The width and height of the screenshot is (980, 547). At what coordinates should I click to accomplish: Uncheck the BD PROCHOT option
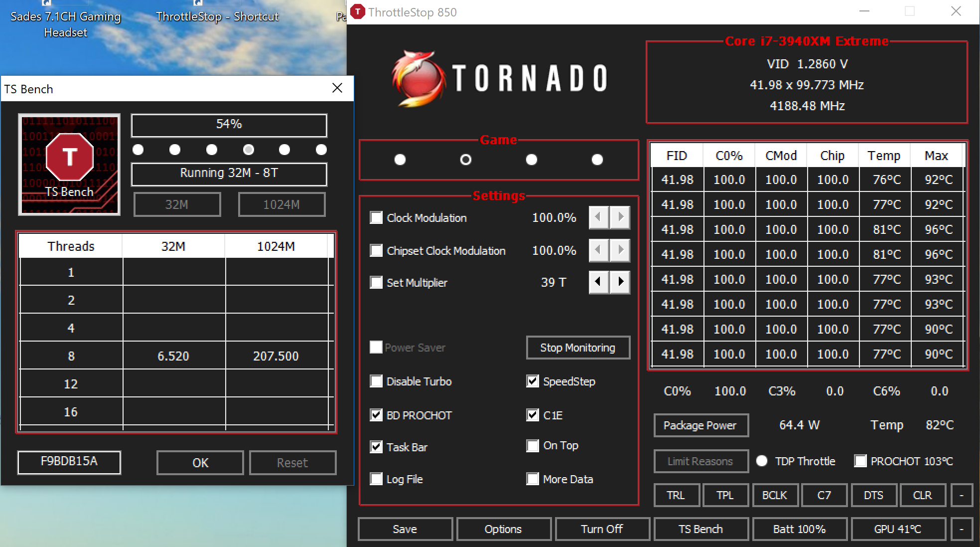[377, 415]
